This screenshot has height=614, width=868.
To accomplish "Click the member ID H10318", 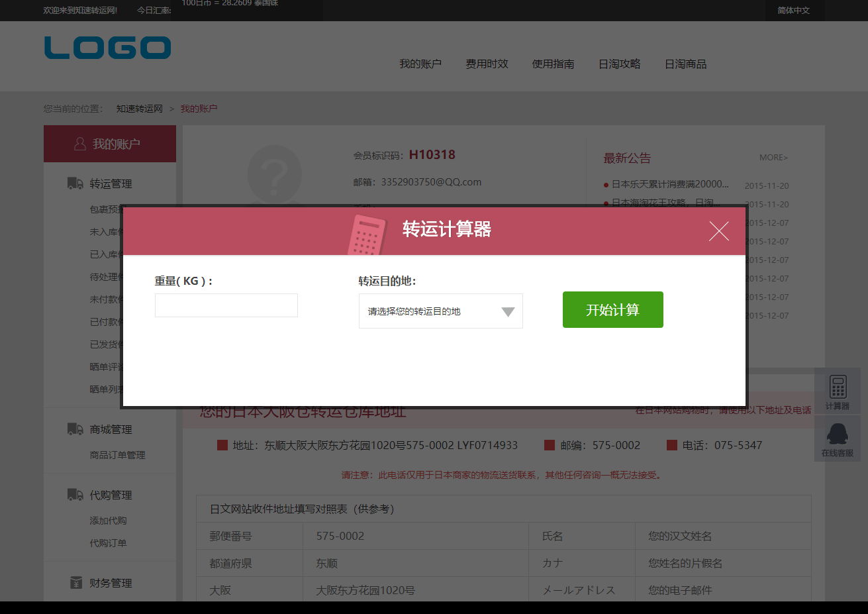I will pyautogui.click(x=432, y=155).
